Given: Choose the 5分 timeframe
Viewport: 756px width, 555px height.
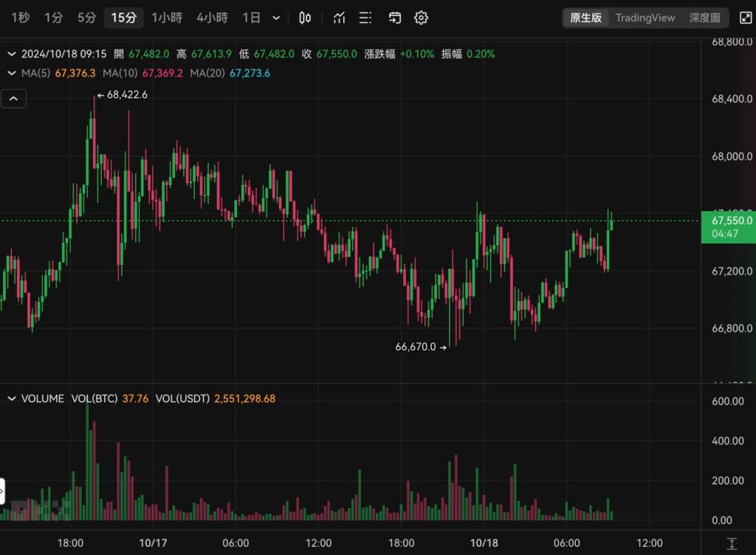Looking at the screenshot, I should tap(87, 18).
